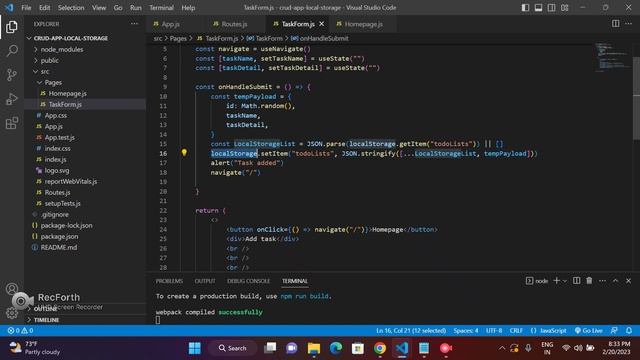
Task: Open File Explorer from the taskbar
Action: click(x=314, y=348)
